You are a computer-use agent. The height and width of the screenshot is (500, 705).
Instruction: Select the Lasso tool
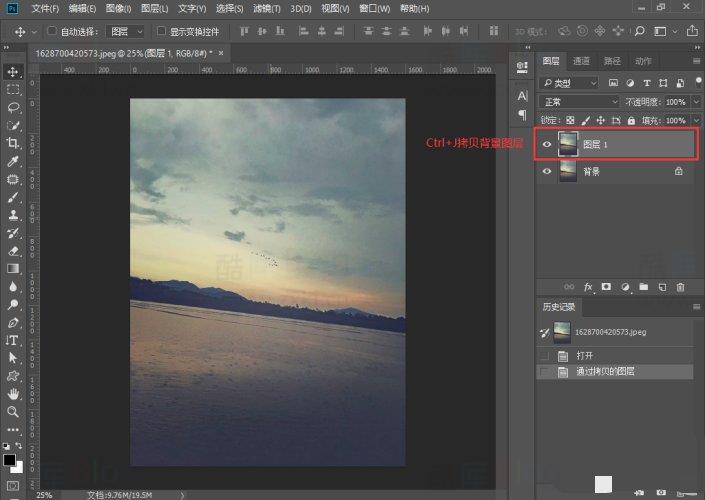pos(13,107)
